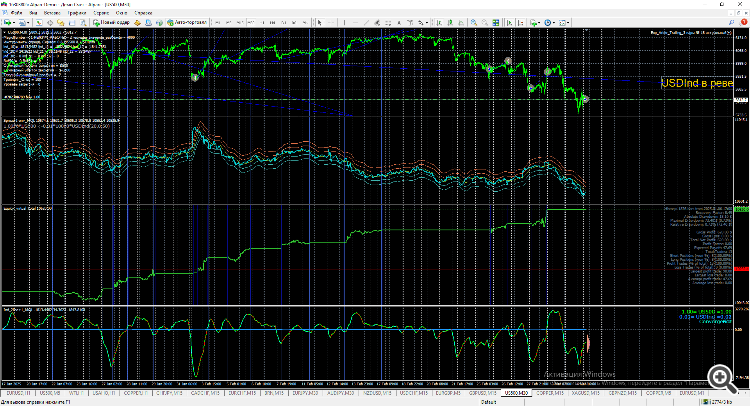This screenshot has width=750, height=406.
Task: Toggle chart auto scroll
Action: (509, 22)
